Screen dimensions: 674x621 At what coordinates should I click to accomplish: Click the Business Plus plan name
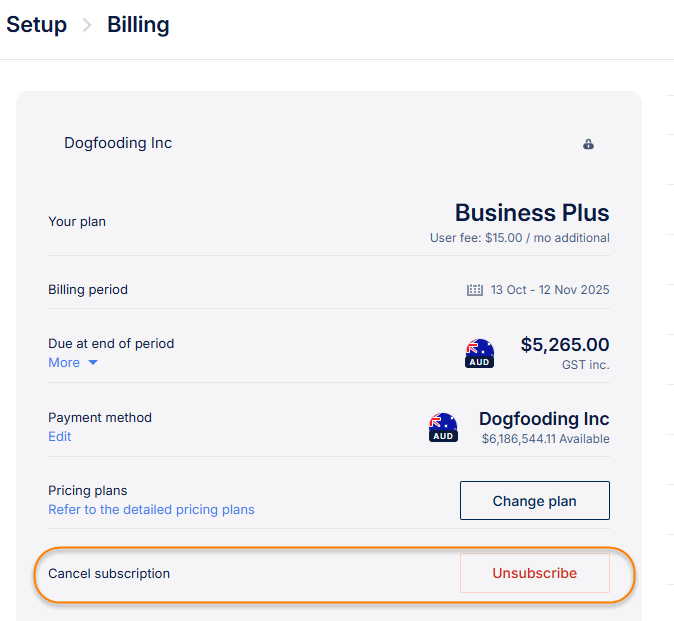[531, 213]
